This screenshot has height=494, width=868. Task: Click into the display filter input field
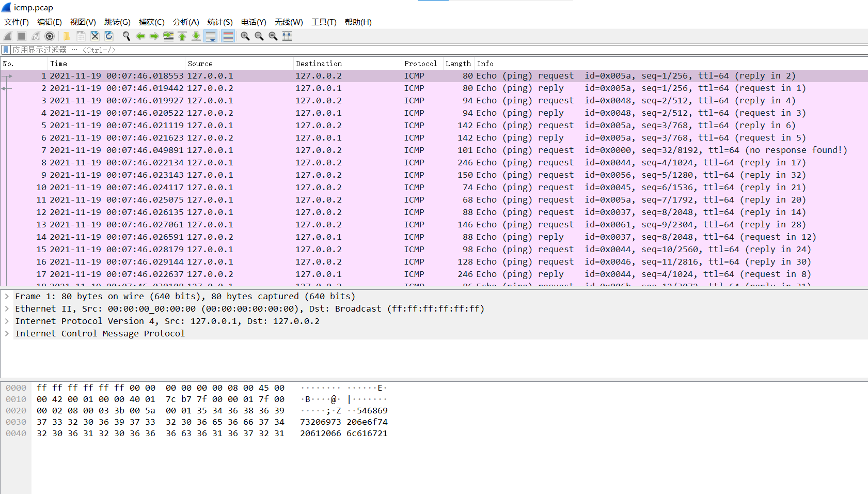tap(439, 50)
